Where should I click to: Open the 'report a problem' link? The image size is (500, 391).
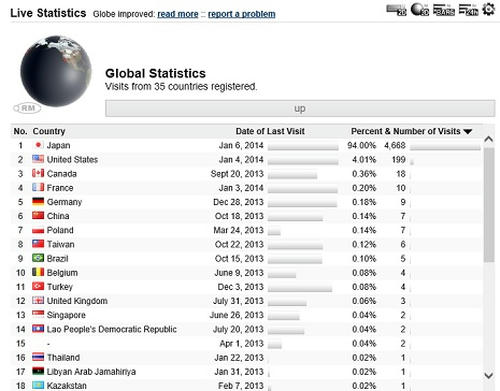click(242, 14)
